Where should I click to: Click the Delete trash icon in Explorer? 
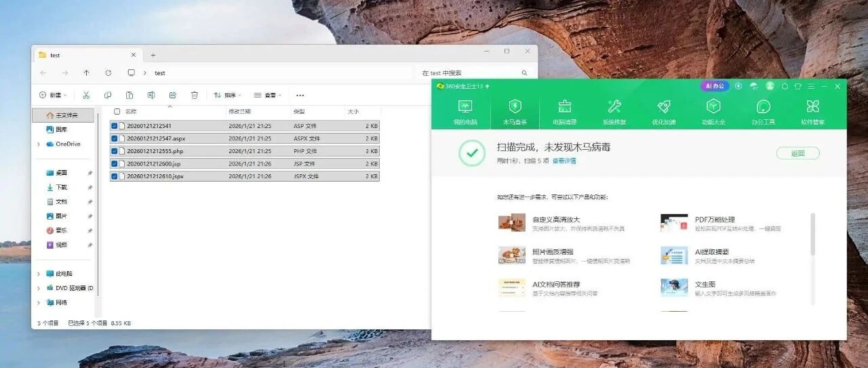195,96
